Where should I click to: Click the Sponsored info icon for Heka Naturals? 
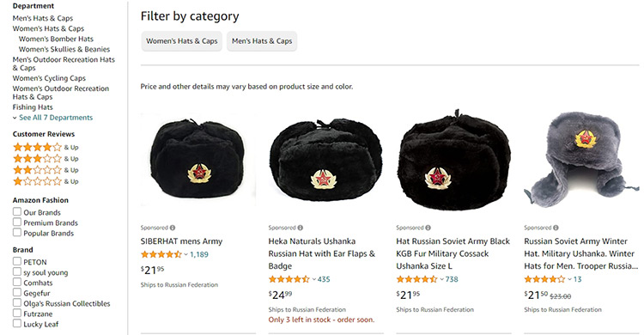click(x=301, y=228)
